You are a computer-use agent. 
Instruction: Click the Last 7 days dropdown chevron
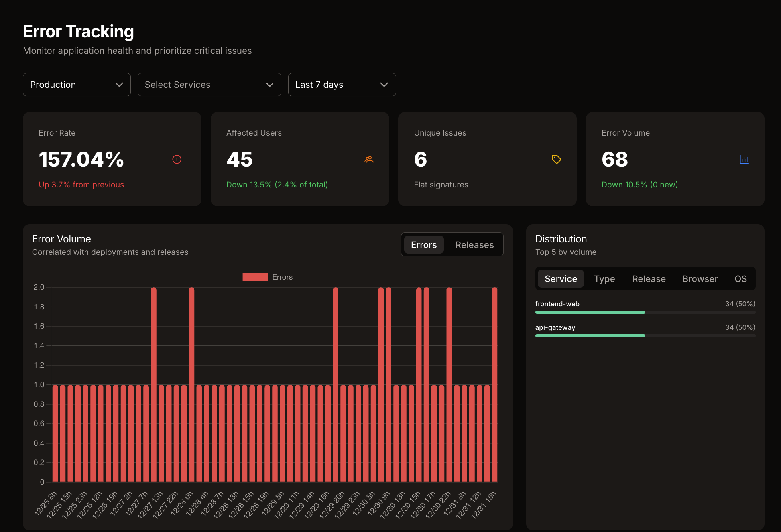pos(384,85)
